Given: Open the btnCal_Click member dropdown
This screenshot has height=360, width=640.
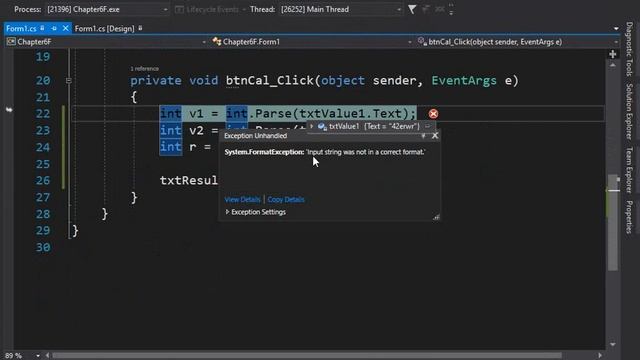Looking at the screenshot, I should click(518, 42).
